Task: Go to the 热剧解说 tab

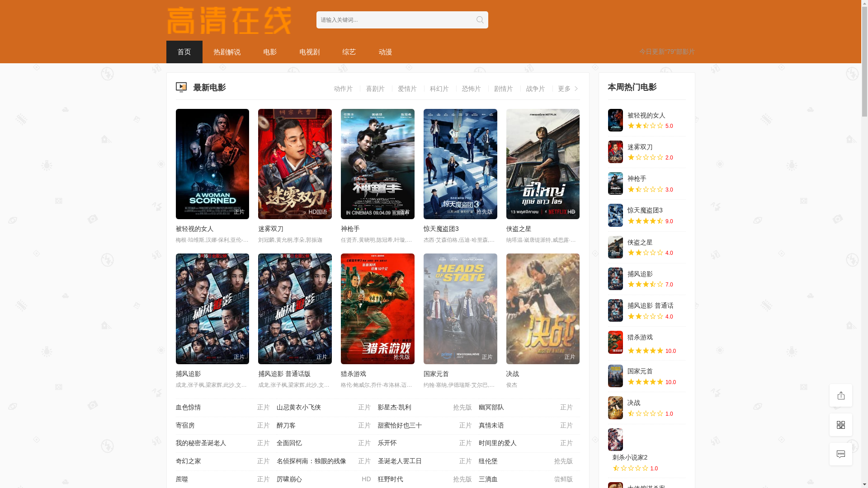Action: pyautogui.click(x=227, y=52)
